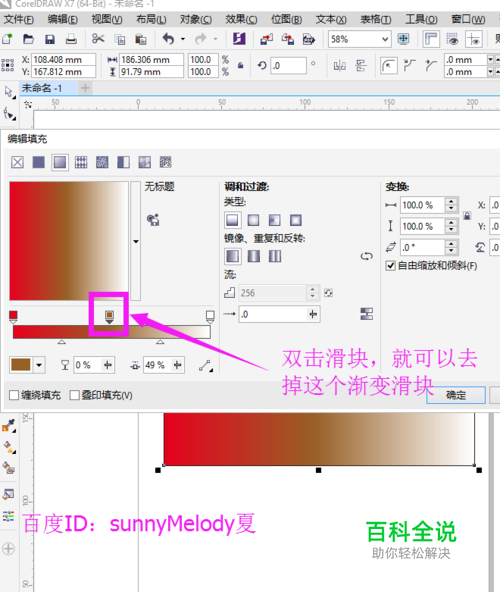Screen dimensions: 500x592
Task: Click the Save floppy disk icon
Action: point(50,39)
